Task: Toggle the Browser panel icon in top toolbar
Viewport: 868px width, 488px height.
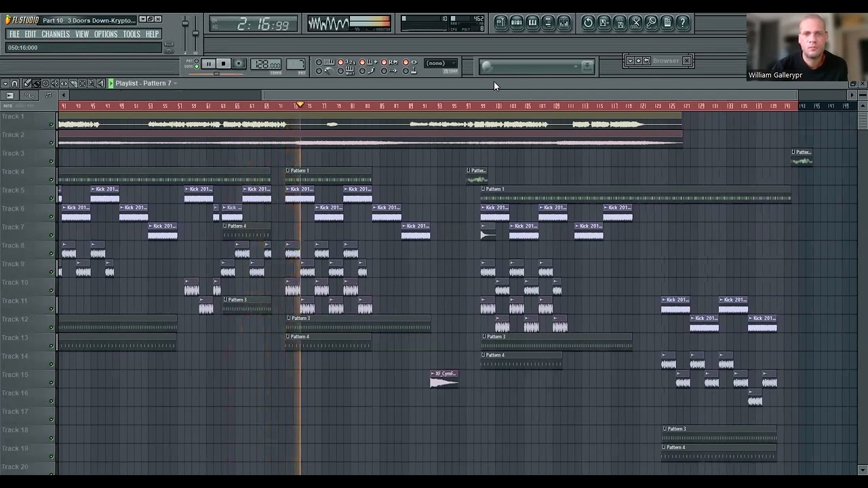Action: click(x=548, y=23)
